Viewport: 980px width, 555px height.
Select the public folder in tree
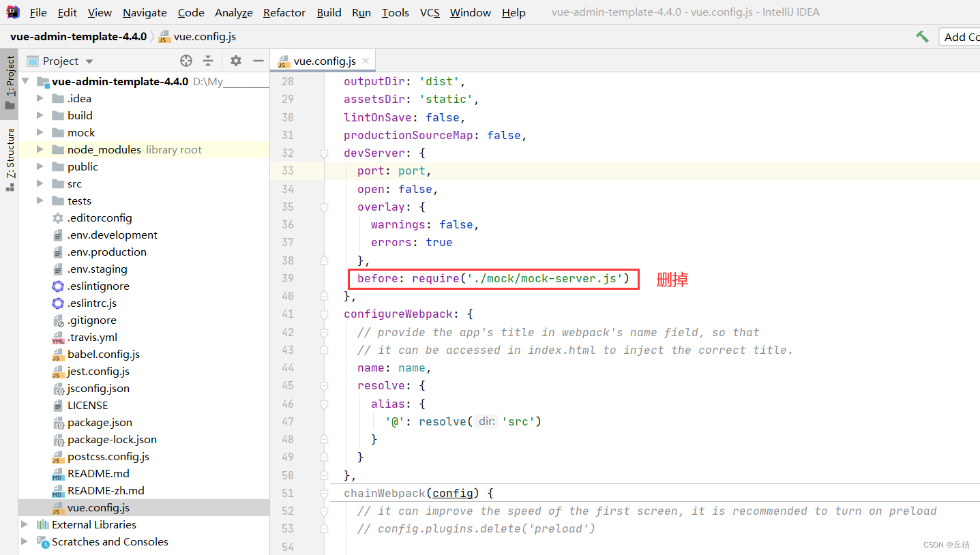click(83, 166)
